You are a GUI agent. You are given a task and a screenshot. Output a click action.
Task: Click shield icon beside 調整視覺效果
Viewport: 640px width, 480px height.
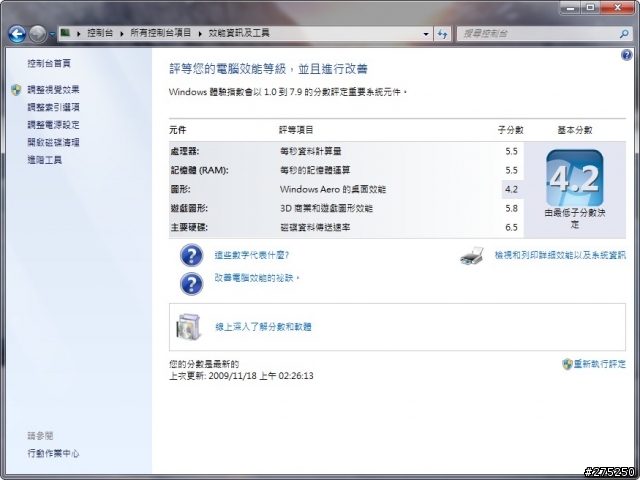[x=16, y=90]
